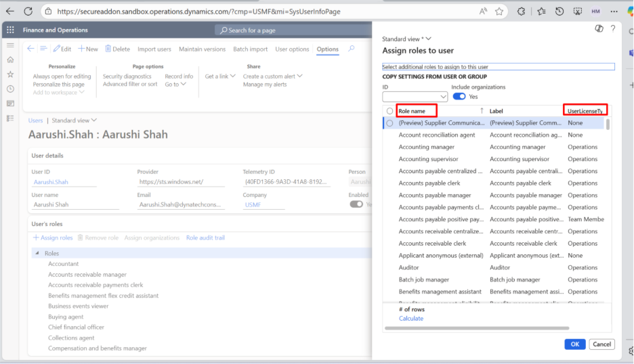634x364 pixels.
Task: Click the Search for a page box
Action: pyautogui.click(x=293, y=30)
